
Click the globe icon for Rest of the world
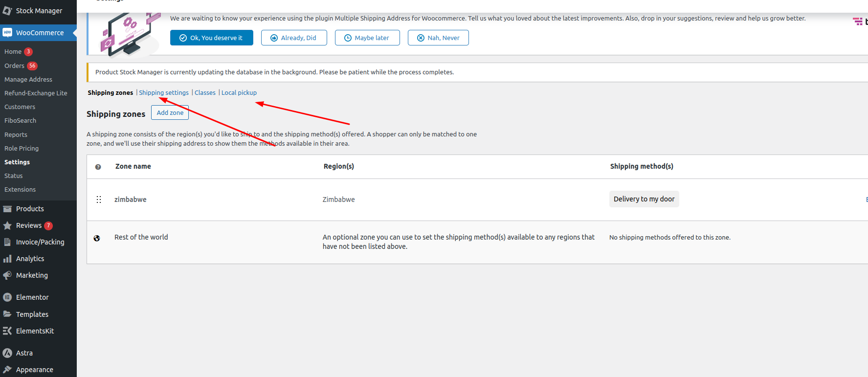pos(97,238)
